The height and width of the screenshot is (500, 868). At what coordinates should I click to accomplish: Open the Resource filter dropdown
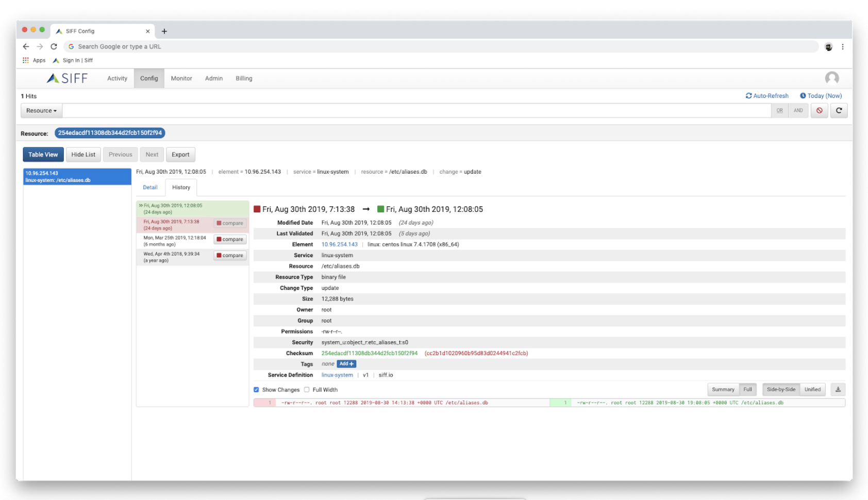41,110
